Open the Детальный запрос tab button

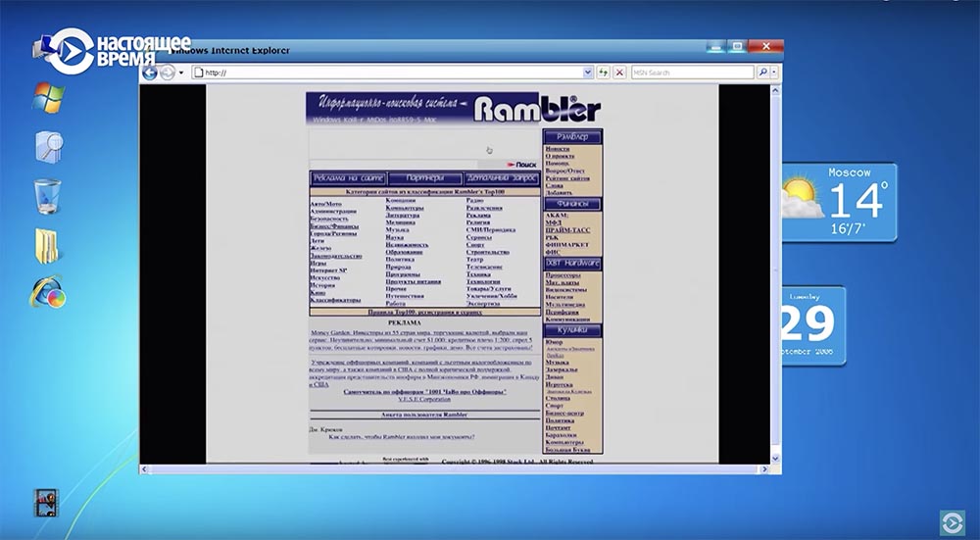coord(502,178)
